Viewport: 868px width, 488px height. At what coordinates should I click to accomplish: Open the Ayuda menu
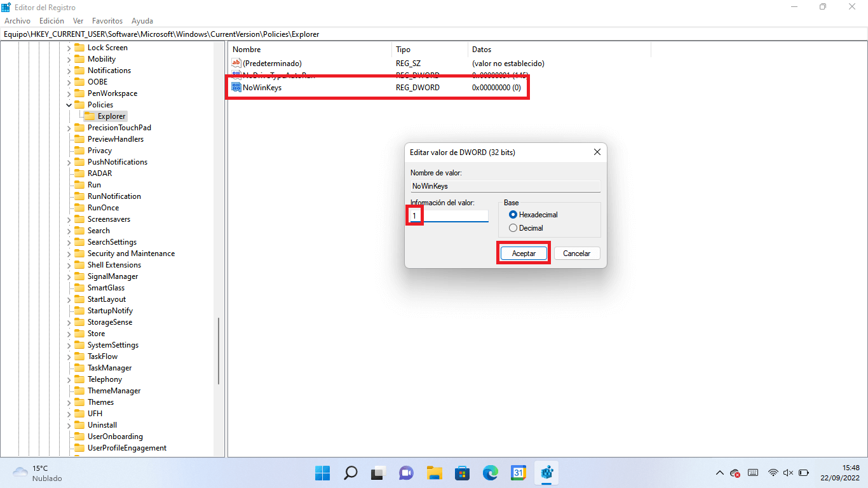click(x=142, y=21)
